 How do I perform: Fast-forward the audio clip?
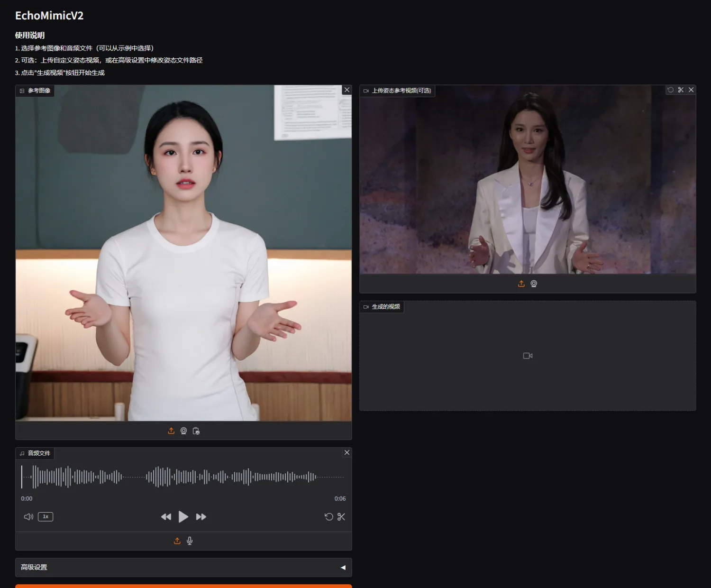click(x=201, y=517)
